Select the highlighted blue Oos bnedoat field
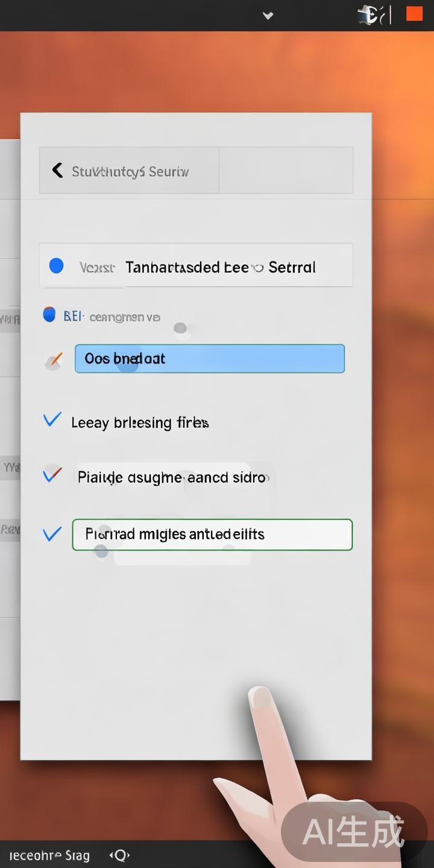Image resolution: width=434 pixels, height=868 pixels. click(x=209, y=359)
